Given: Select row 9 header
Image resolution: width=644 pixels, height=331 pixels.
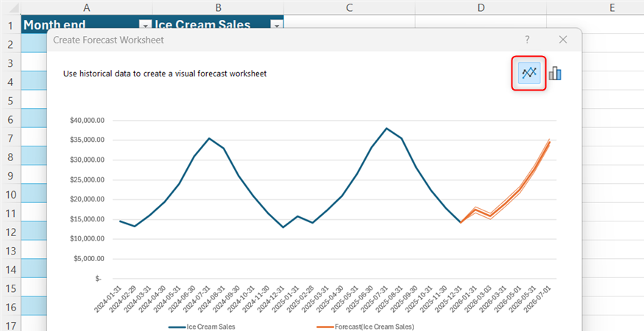Looking at the screenshot, I should click(x=10, y=176).
